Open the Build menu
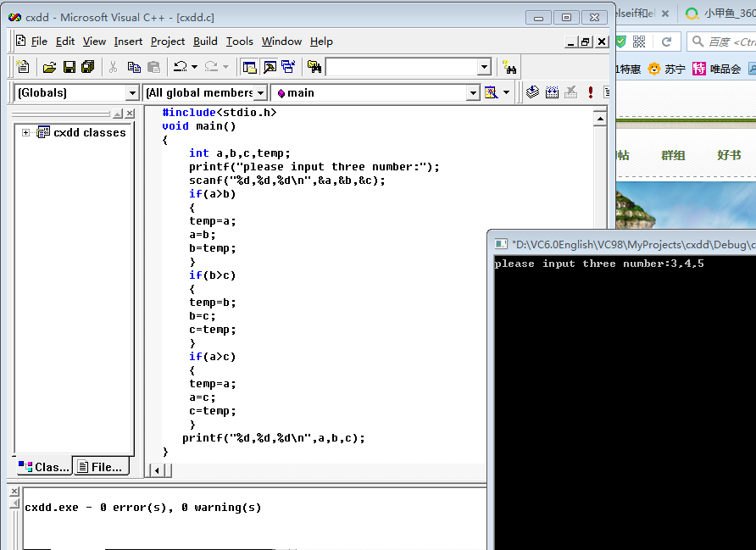Screen dimensions: 756x550 coord(205,42)
